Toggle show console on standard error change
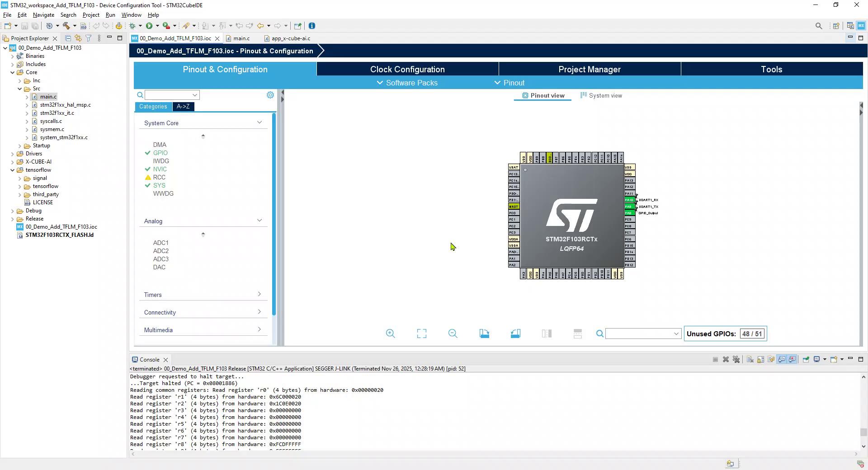The image size is (868, 470). tap(793, 360)
